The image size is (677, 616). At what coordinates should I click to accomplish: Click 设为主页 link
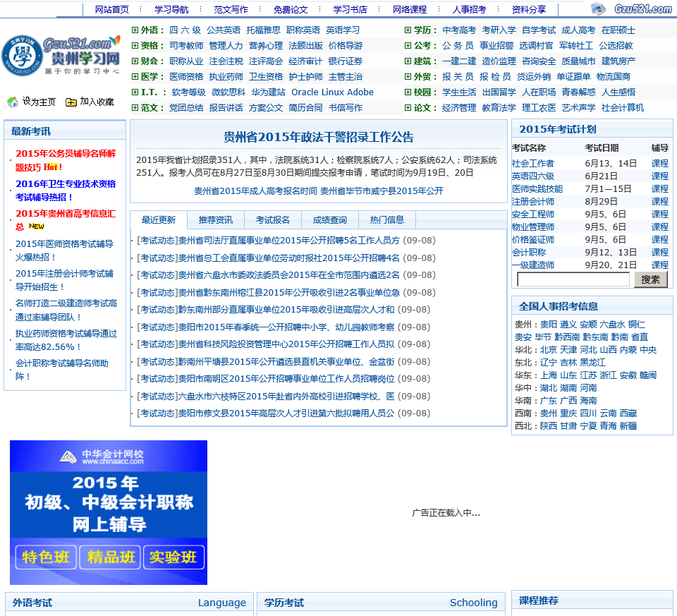click(39, 102)
